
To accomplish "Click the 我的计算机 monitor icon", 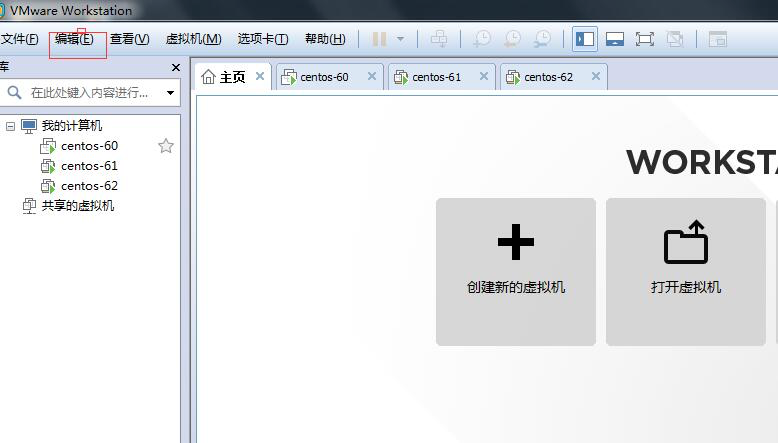I will point(29,126).
